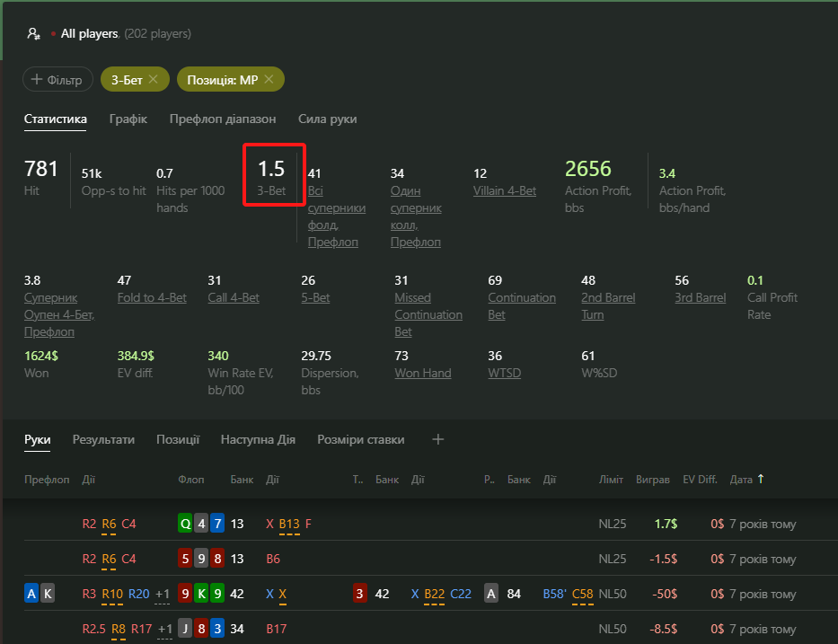838x644 pixels.
Task: Sort by the EV Diff. column header
Action: (x=700, y=480)
